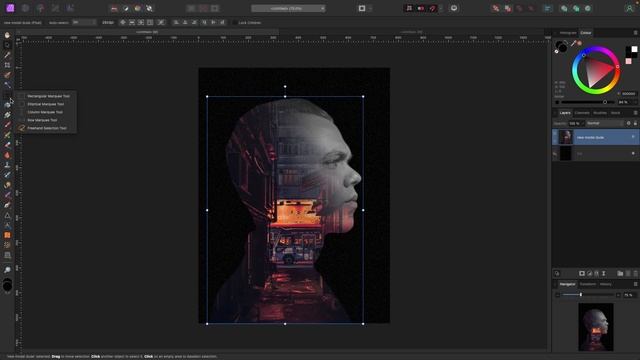The height and width of the screenshot is (360, 640).
Task: Open the Liquify persona icon
Action: (25, 8)
